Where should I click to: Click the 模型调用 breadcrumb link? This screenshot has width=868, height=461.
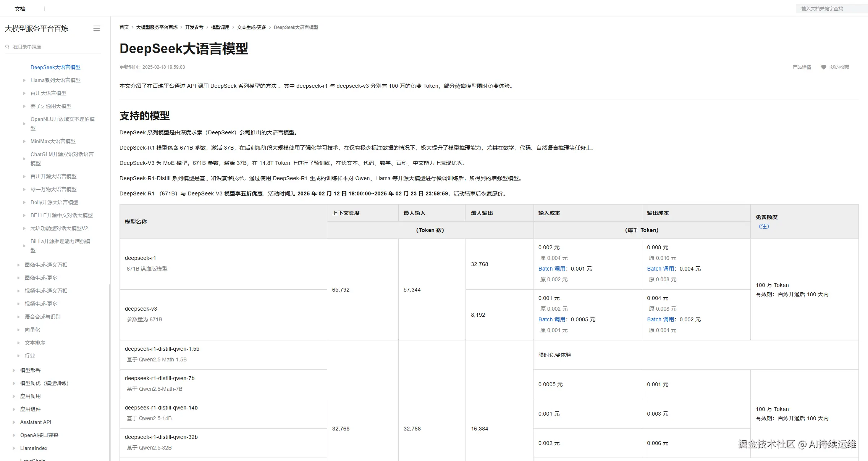(x=220, y=27)
